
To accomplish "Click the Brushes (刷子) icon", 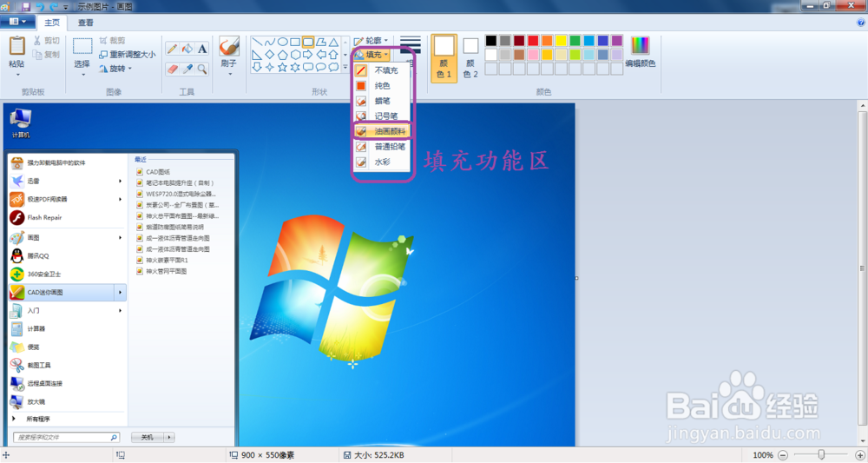I will tap(228, 46).
